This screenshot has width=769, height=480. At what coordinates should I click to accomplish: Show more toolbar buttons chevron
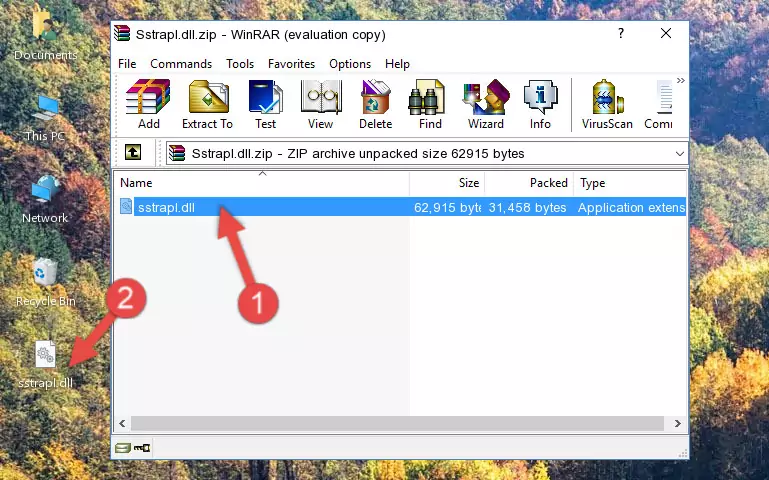681,80
